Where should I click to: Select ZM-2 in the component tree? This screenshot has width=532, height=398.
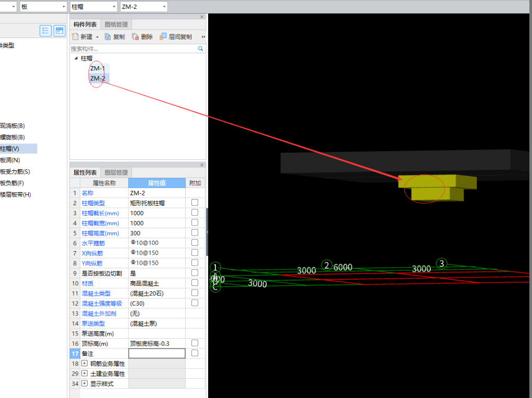[x=98, y=78]
